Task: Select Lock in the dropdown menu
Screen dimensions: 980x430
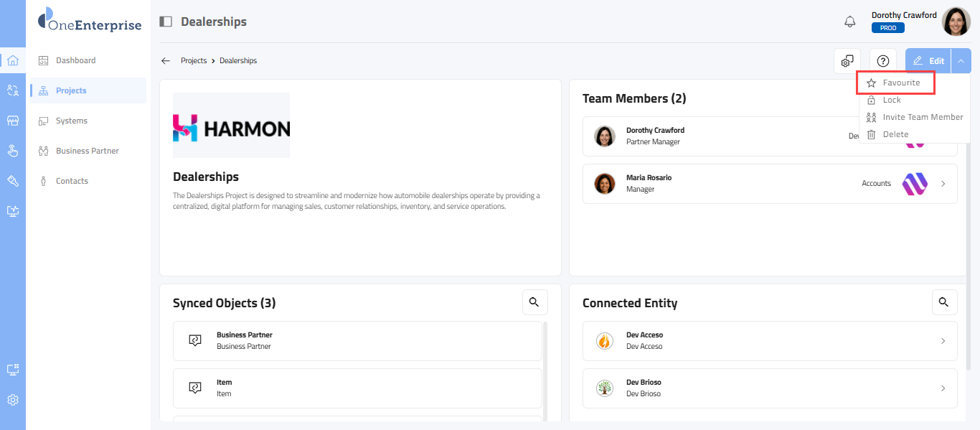Action: tap(892, 100)
